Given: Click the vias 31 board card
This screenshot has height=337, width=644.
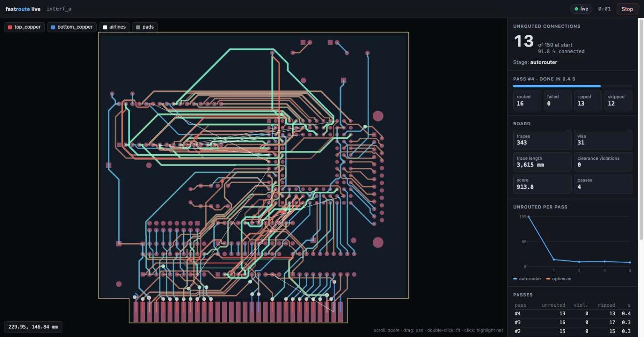Looking at the screenshot, I should tap(603, 140).
